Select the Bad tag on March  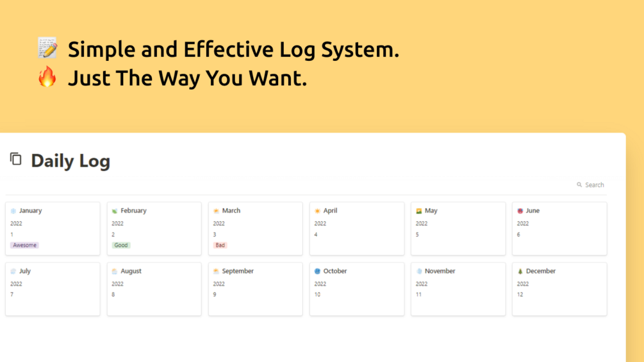pyautogui.click(x=220, y=245)
